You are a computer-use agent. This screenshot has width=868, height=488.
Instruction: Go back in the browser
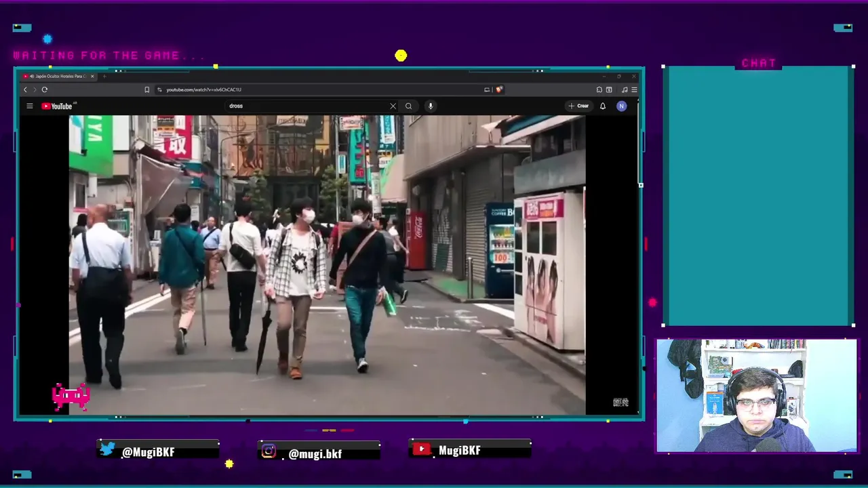click(x=26, y=89)
